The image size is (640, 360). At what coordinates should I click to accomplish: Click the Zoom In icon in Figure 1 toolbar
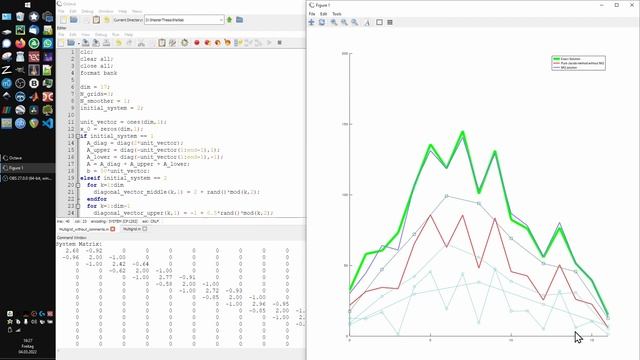point(334,22)
